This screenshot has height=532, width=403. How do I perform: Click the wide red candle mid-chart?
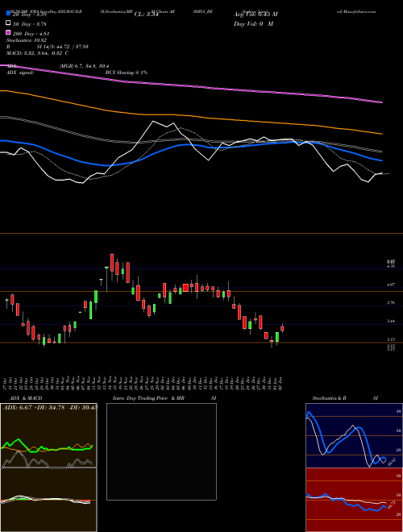185,288
